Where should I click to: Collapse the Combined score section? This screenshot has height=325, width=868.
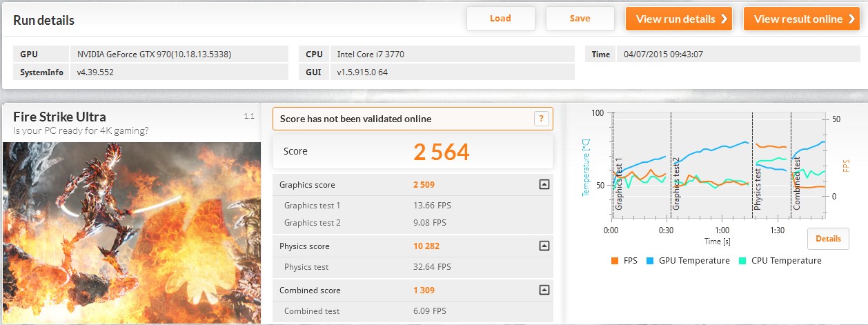(x=544, y=290)
